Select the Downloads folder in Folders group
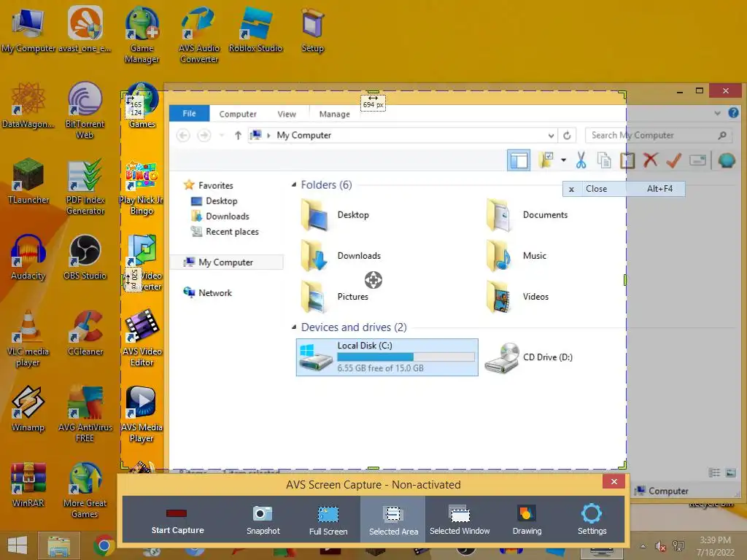747x560 pixels. 341,256
